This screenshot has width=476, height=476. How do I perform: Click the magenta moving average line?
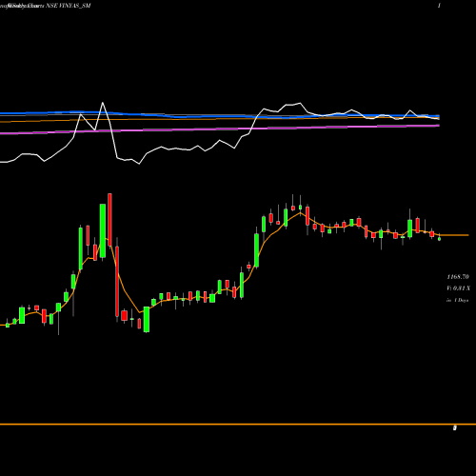220,129
